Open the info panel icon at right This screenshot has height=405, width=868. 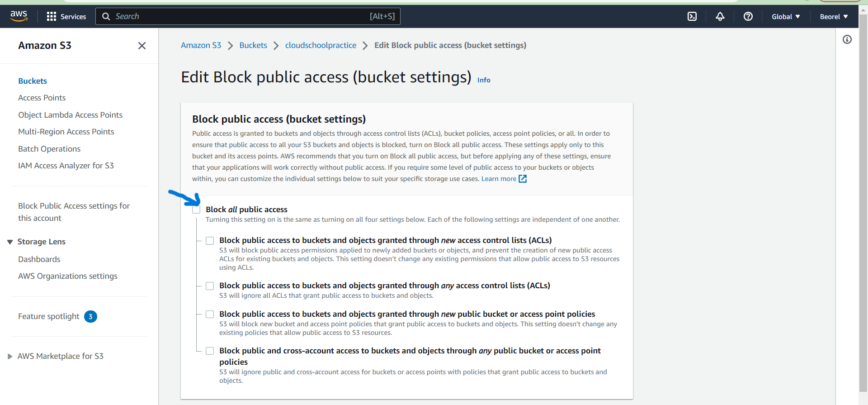(x=847, y=40)
